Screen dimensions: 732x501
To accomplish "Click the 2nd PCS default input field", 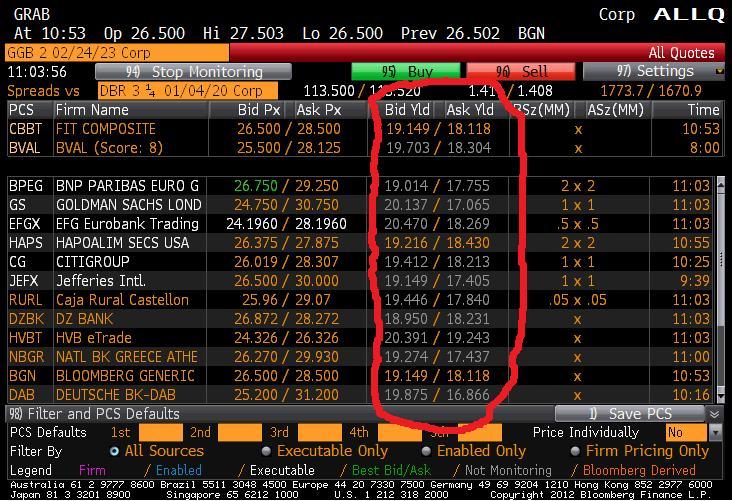I will (x=240, y=432).
